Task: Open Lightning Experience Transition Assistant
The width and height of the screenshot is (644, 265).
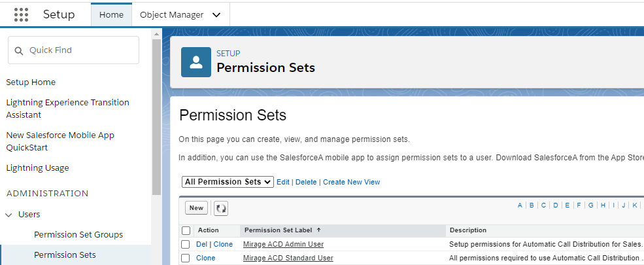Action: click(x=68, y=109)
